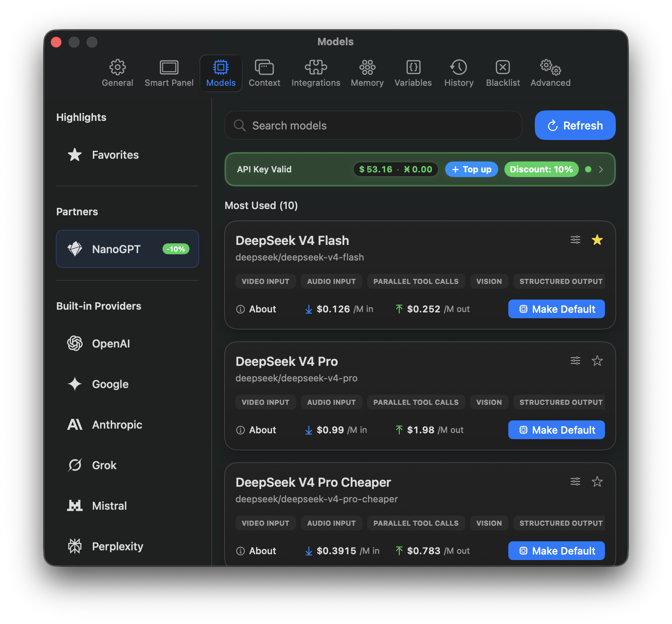The height and width of the screenshot is (624, 672).
Task: Show Favorites in the sidebar
Action: pyautogui.click(x=127, y=155)
